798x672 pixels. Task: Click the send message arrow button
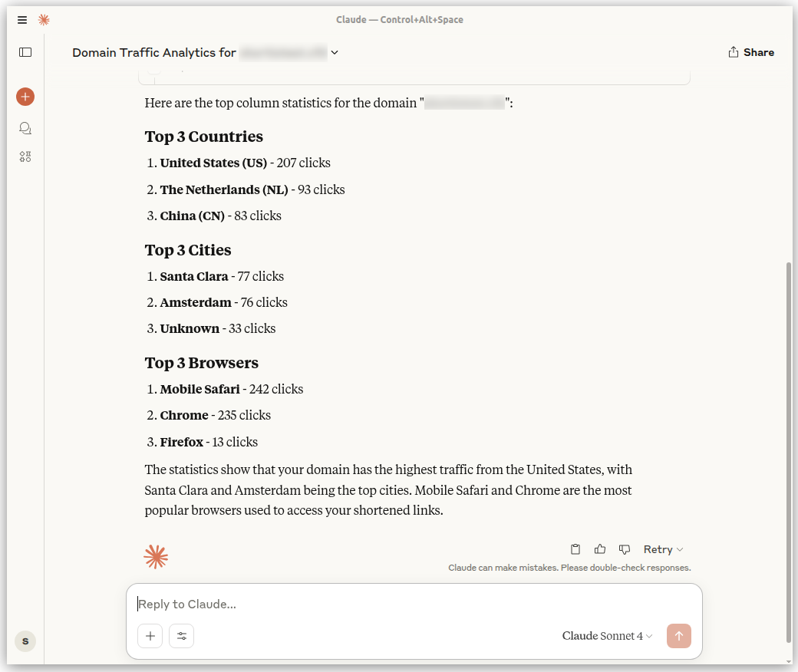coord(679,636)
